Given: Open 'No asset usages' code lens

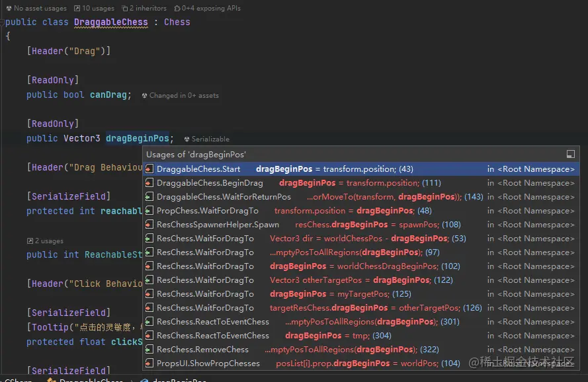Looking at the screenshot, I should pyautogui.click(x=36, y=8).
